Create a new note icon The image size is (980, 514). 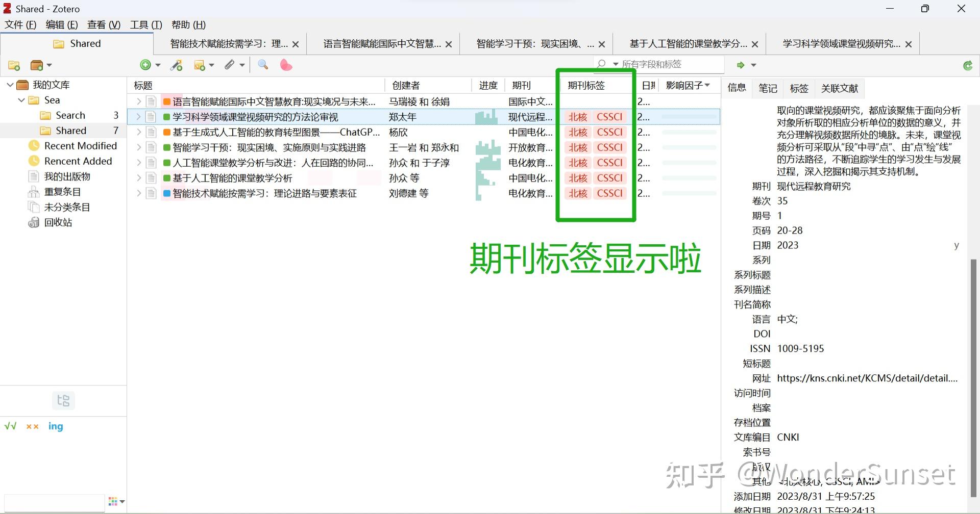pyautogui.click(x=200, y=65)
